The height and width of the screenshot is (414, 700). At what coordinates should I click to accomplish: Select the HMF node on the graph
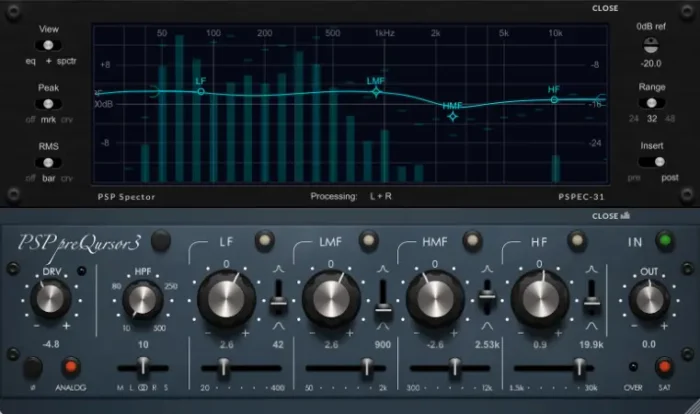(453, 117)
